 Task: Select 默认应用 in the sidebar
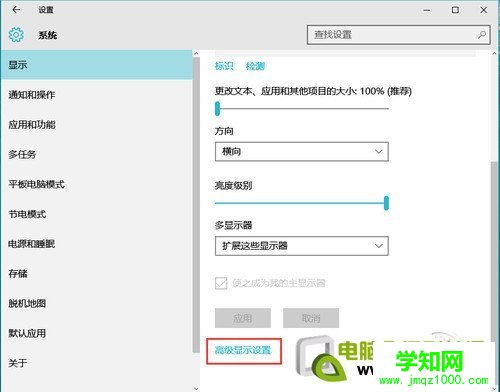(x=97, y=333)
